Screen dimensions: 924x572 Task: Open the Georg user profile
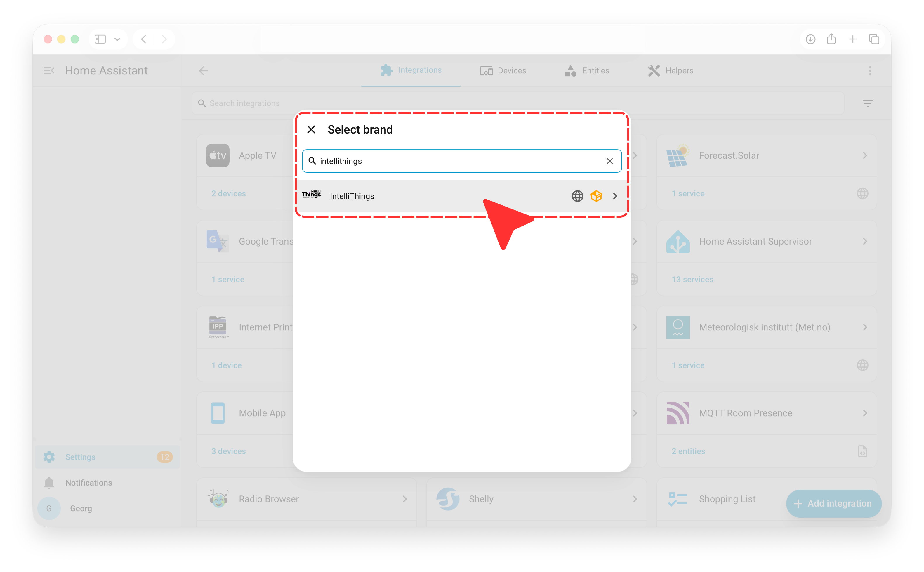[x=107, y=508]
